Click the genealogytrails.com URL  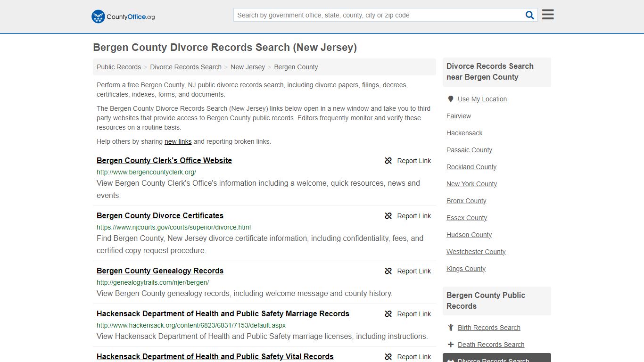(153, 282)
